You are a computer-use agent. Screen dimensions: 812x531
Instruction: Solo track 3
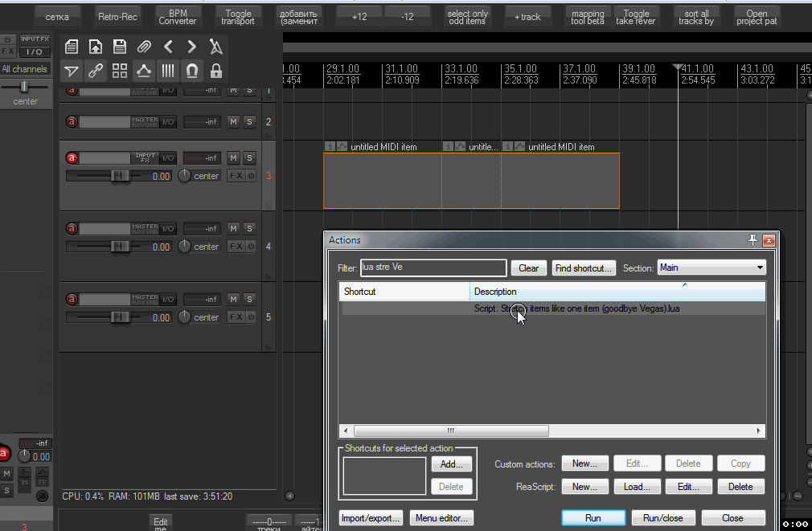(x=249, y=157)
